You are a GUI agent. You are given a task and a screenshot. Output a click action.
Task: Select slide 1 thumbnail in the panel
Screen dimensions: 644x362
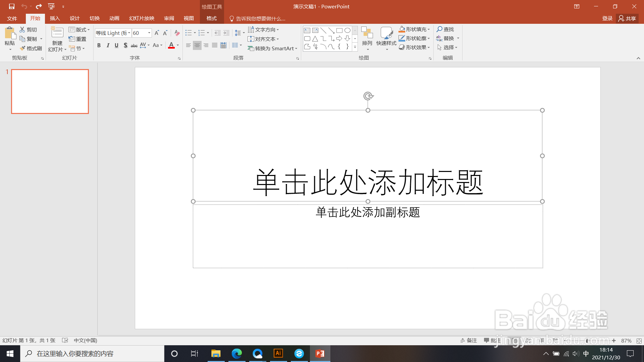[x=50, y=91]
